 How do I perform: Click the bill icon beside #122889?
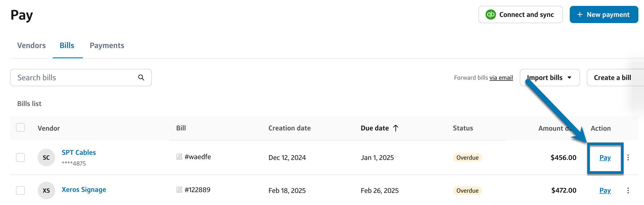tap(179, 190)
